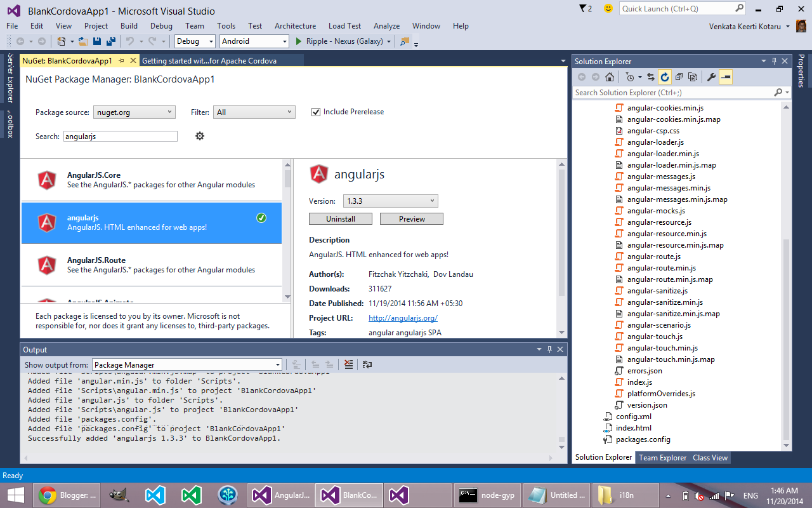Click the NuGet settings gear icon
Viewport: 812px width, 508px height.
tap(200, 136)
